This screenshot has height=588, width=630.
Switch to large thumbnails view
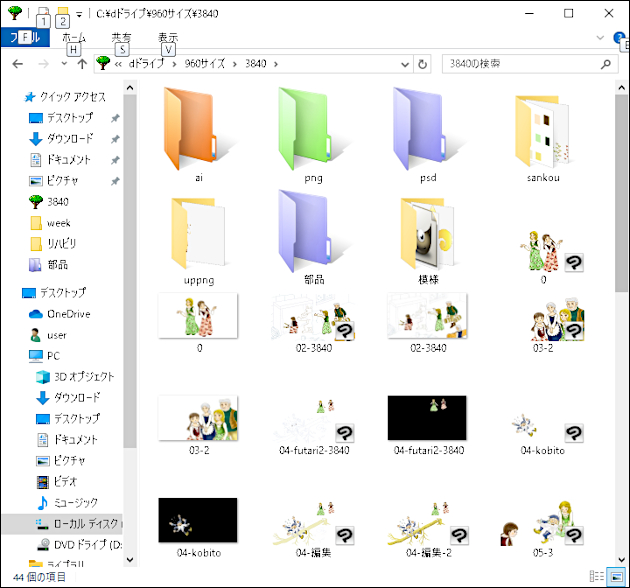click(x=616, y=576)
